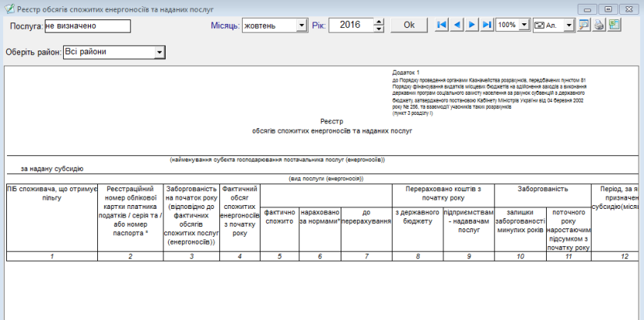644x320 pixels.
Task: Open the Ал. layout mode dropdown
Action: [570, 26]
